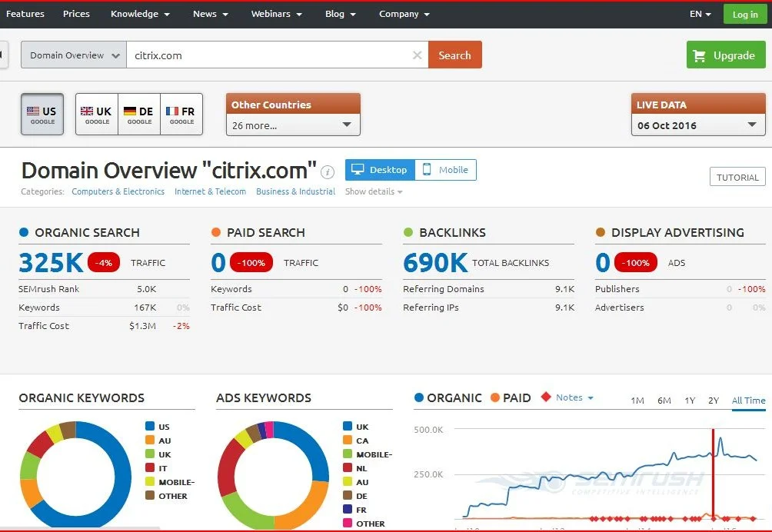Select the 1M chart range
Screen dimensions: 772x532
pyautogui.click(x=637, y=401)
